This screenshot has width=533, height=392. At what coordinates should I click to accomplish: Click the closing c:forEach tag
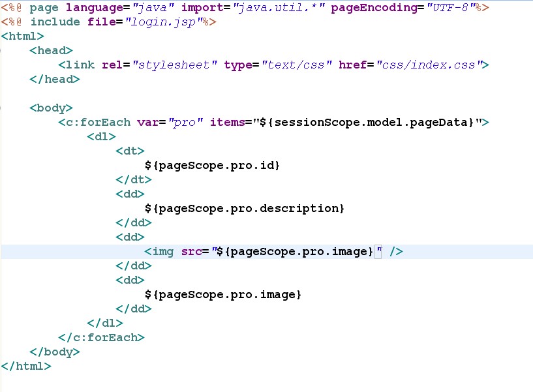pos(101,338)
